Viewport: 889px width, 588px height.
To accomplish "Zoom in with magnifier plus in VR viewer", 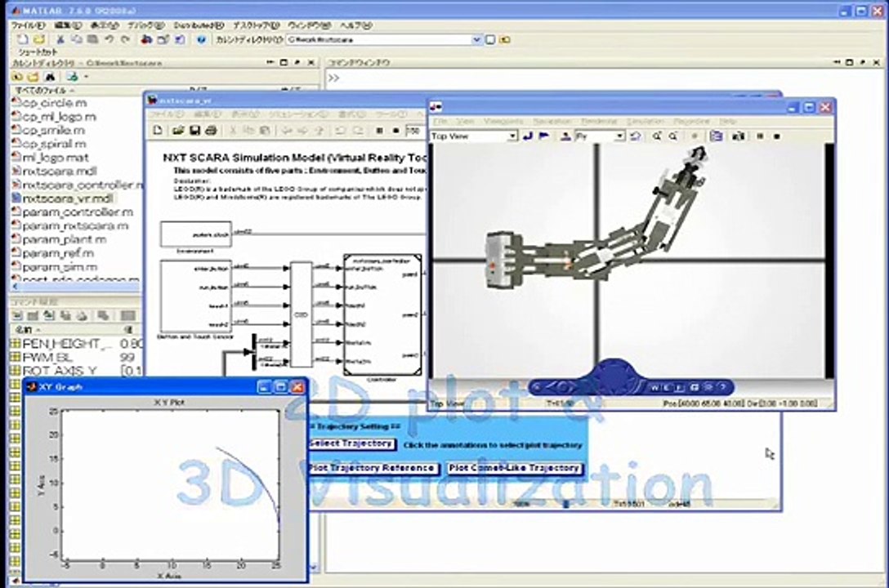I will [x=657, y=136].
